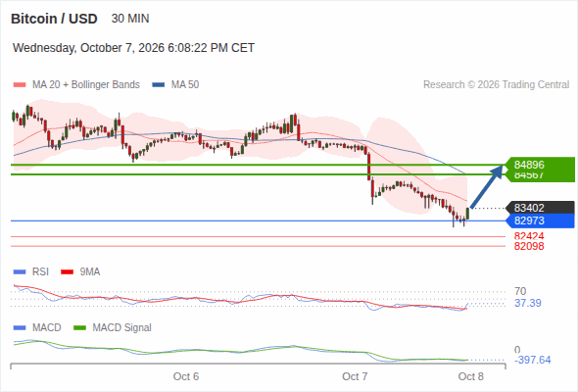Click the Oct 7 date axis label

pos(355,376)
